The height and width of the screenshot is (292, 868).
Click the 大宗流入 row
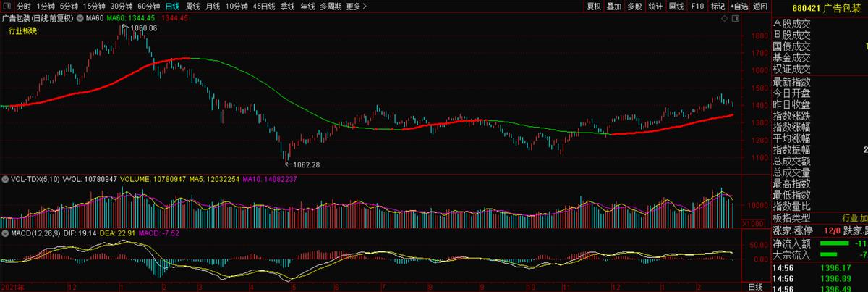point(819,254)
